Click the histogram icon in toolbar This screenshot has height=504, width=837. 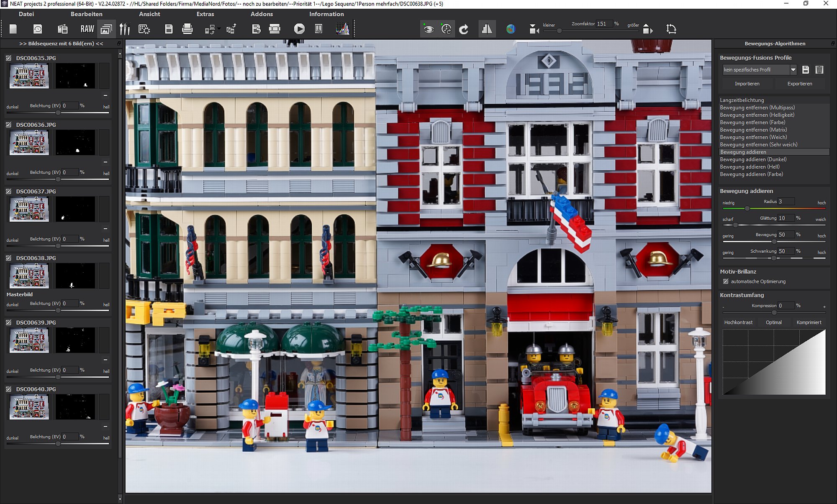click(x=342, y=29)
